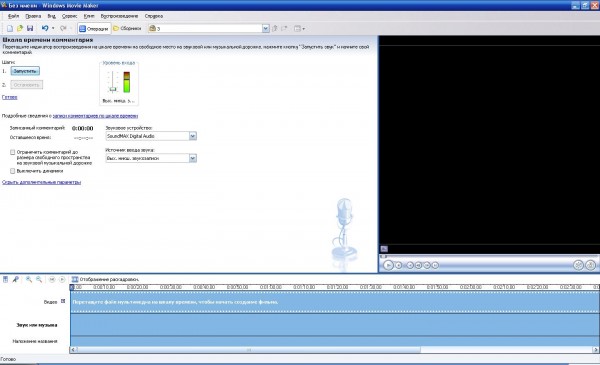Open the collections combo box dropdown arrow
This screenshot has height=365, width=600.
click(266, 29)
